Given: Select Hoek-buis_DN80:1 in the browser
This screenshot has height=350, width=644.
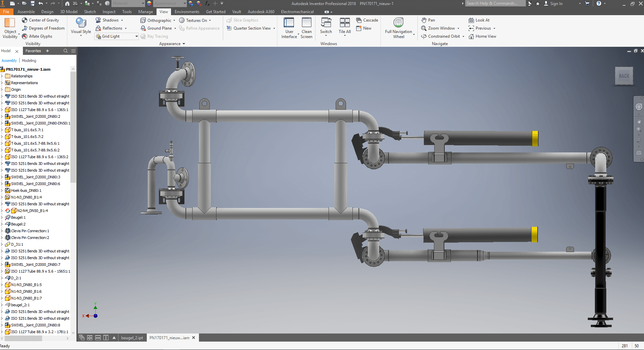Looking at the screenshot, I should point(26,190).
